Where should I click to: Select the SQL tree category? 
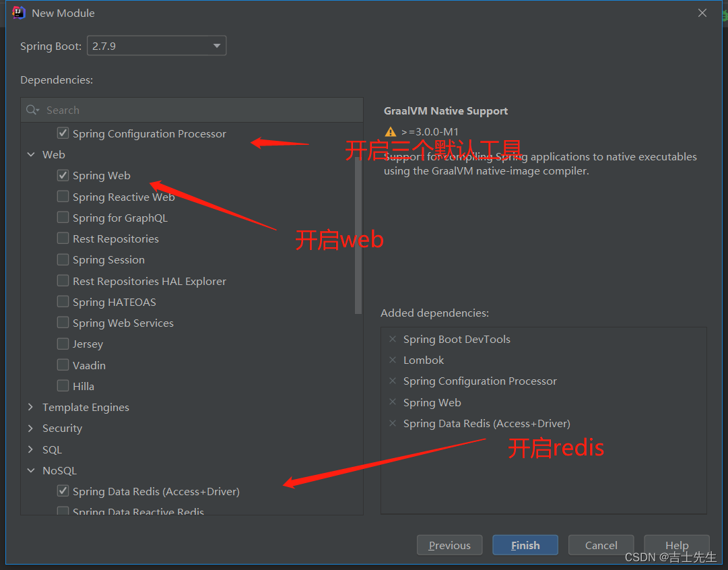(52, 449)
